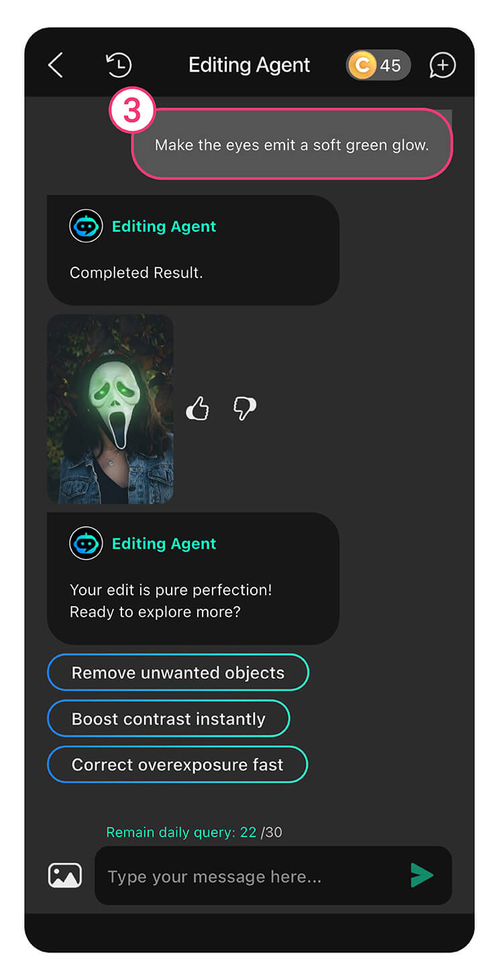This screenshot has width=499, height=980.
Task: Tap the Completed Result message bubble
Action: tap(193, 250)
